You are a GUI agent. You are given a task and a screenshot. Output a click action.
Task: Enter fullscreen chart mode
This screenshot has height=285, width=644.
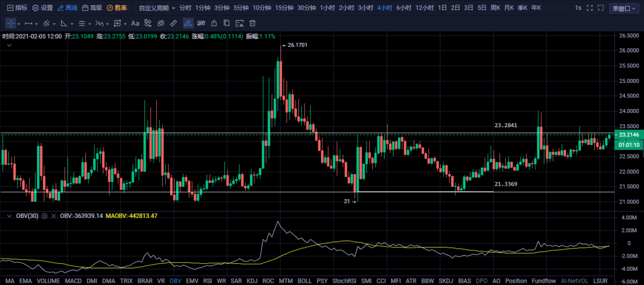pos(588,8)
